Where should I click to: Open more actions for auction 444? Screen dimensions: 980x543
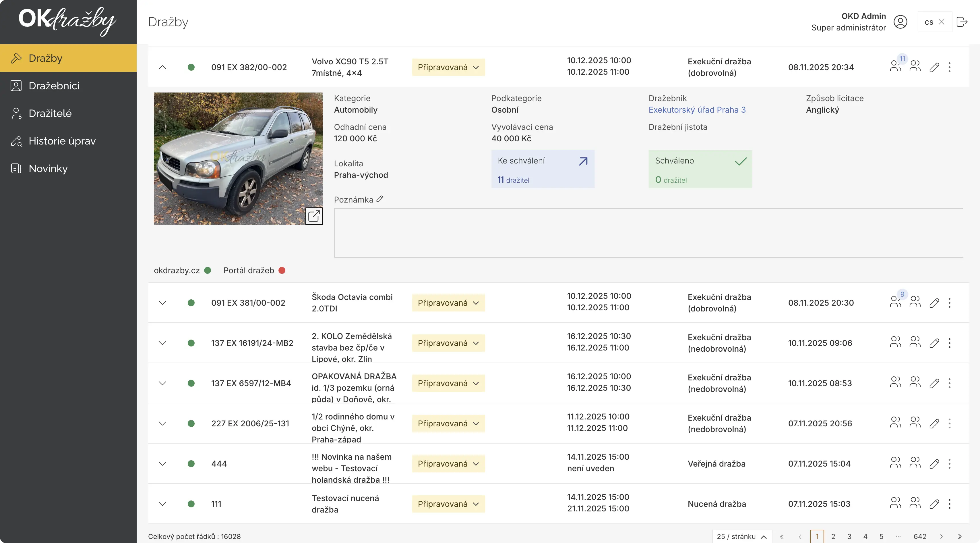[950, 464]
